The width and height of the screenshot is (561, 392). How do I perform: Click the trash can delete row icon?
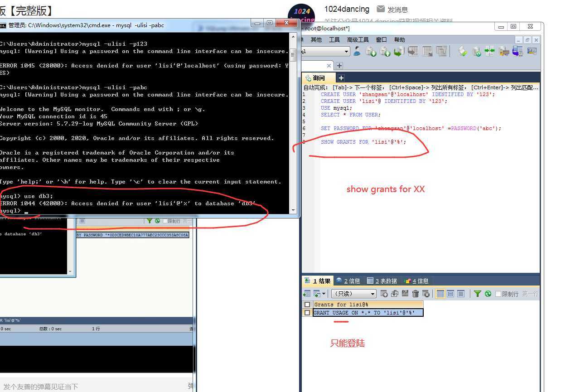[x=416, y=294]
